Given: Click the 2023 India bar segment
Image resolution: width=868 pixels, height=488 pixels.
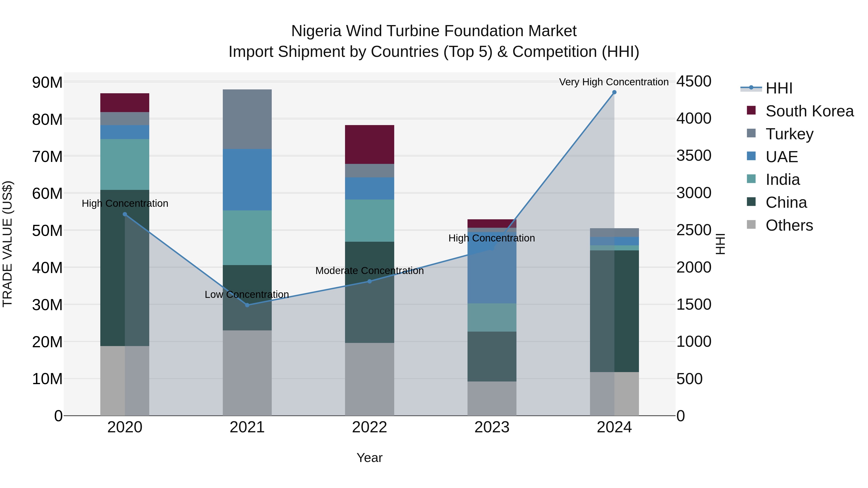Looking at the screenshot, I should click(x=492, y=318).
